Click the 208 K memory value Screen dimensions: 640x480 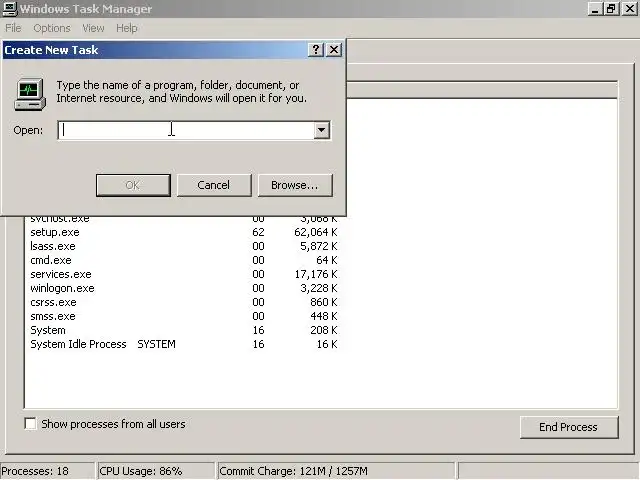(x=324, y=330)
